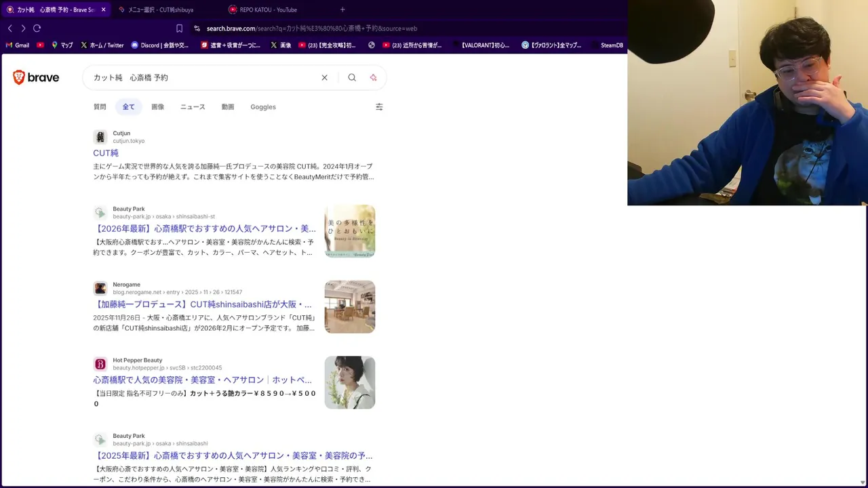Close the Brave Search tab
The image size is (868, 488).
[103, 9]
